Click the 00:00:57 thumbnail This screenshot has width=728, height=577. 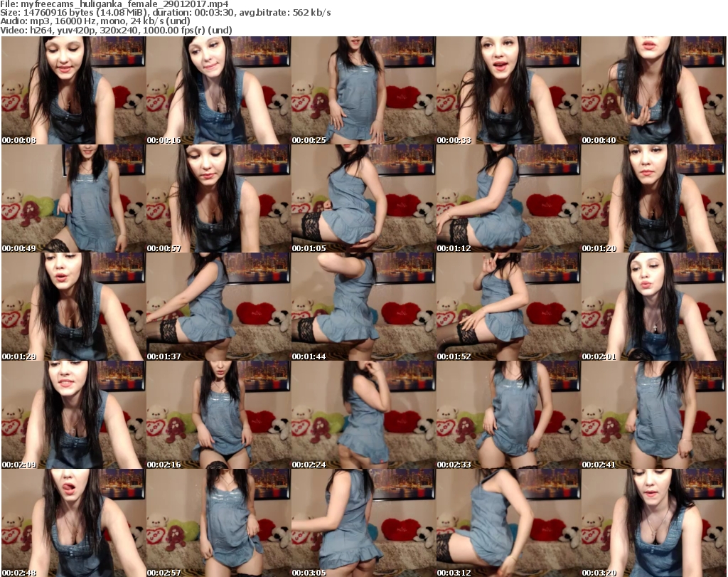(218, 198)
